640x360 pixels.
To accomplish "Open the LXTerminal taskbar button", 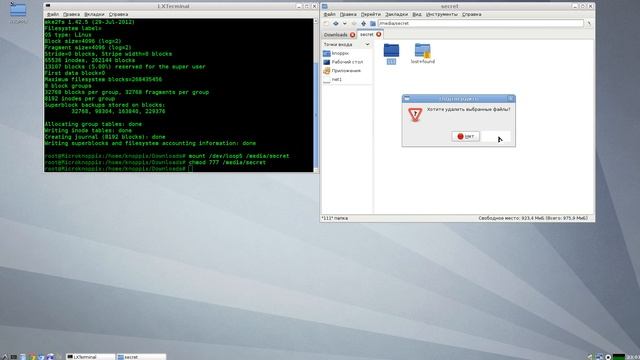I will click(90, 357).
